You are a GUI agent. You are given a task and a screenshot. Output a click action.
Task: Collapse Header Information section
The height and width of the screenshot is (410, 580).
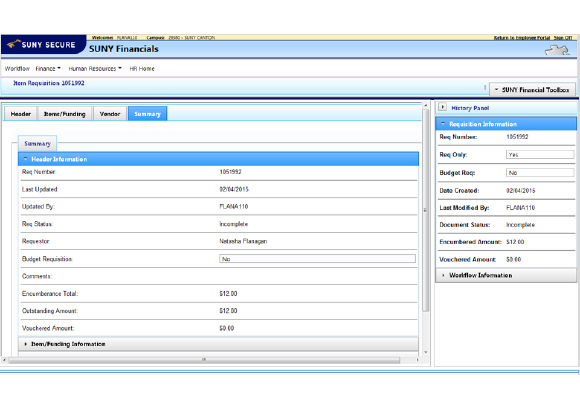click(x=218, y=159)
